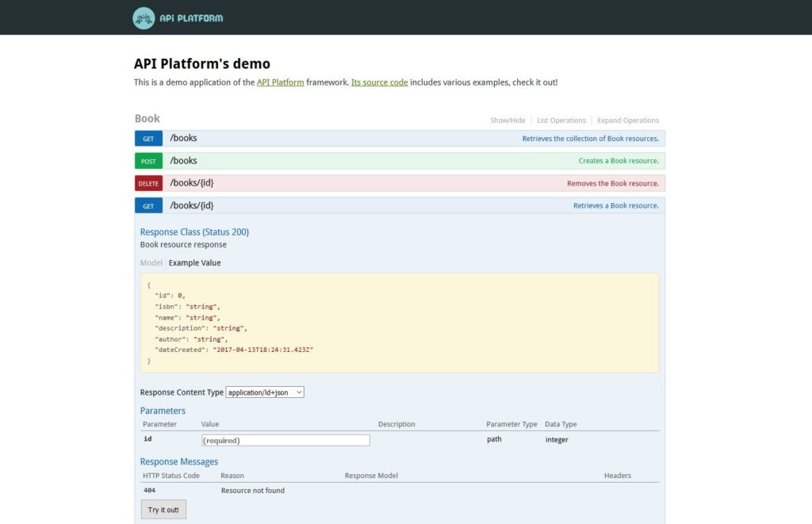Click the "isbn": "string" line in JSON
The image size is (812, 524).
[187, 307]
